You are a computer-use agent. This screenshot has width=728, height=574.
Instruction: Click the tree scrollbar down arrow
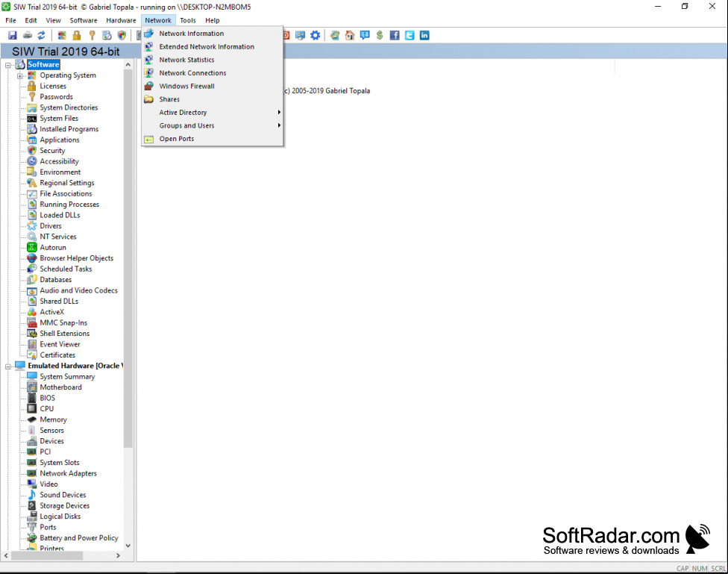pyautogui.click(x=128, y=546)
